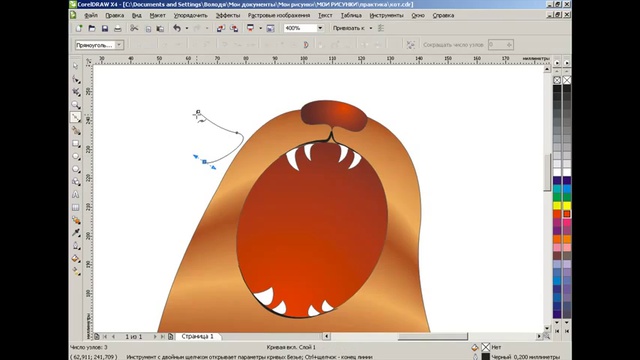
Task: Select the active Bezier curve tool
Action: 76,118
